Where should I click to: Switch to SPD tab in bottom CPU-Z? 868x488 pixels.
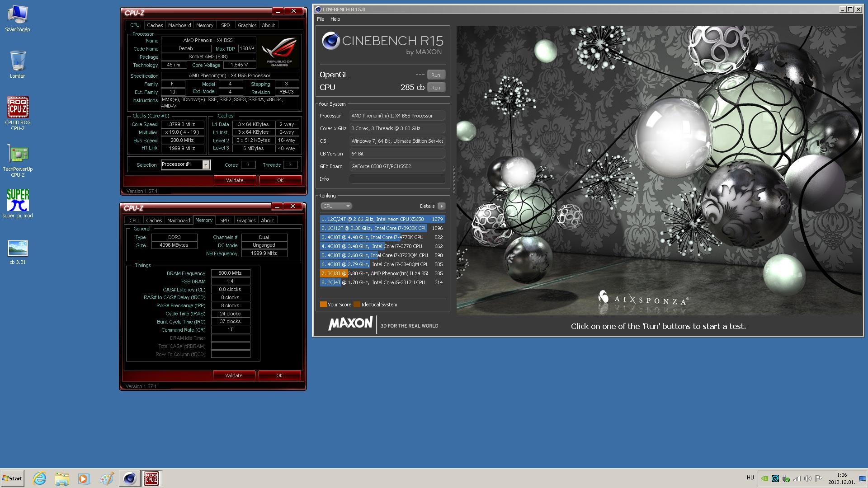[x=224, y=221]
